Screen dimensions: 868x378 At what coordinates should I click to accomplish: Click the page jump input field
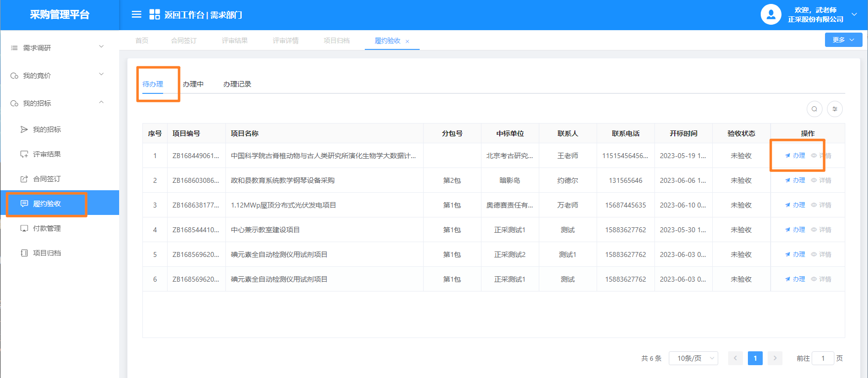(x=823, y=358)
